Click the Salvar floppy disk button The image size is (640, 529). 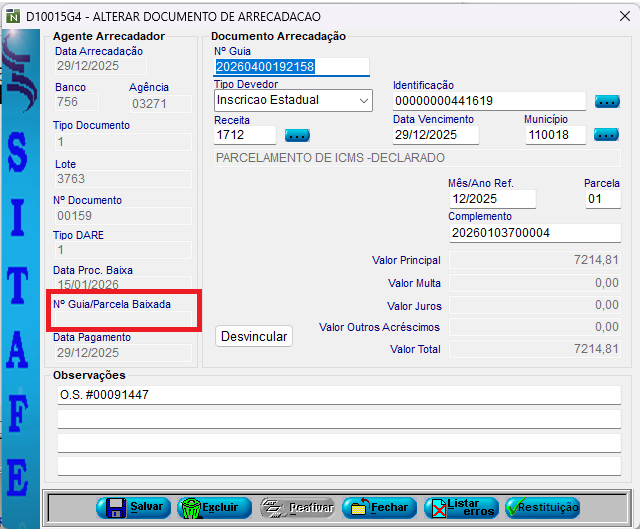(x=134, y=507)
